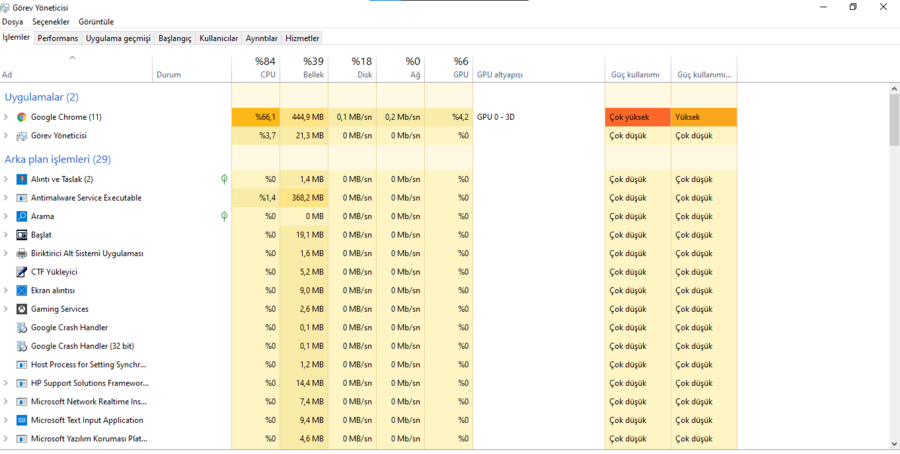Switch to the Hizmetler tab
Viewport: 900px width, 454px height.
(302, 38)
